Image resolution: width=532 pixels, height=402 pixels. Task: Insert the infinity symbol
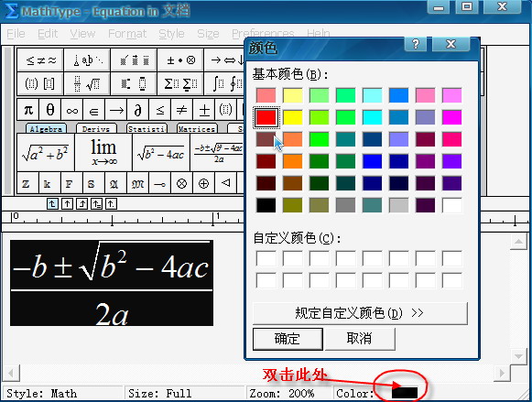tap(72, 110)
